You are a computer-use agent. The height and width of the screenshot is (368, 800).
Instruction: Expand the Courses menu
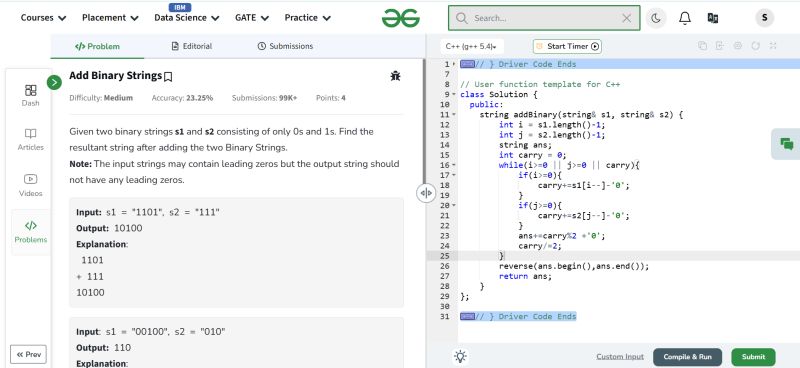pos(43,18)
